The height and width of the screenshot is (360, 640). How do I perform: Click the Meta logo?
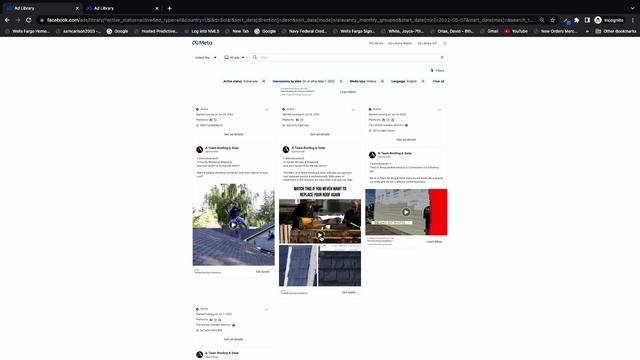202,43
